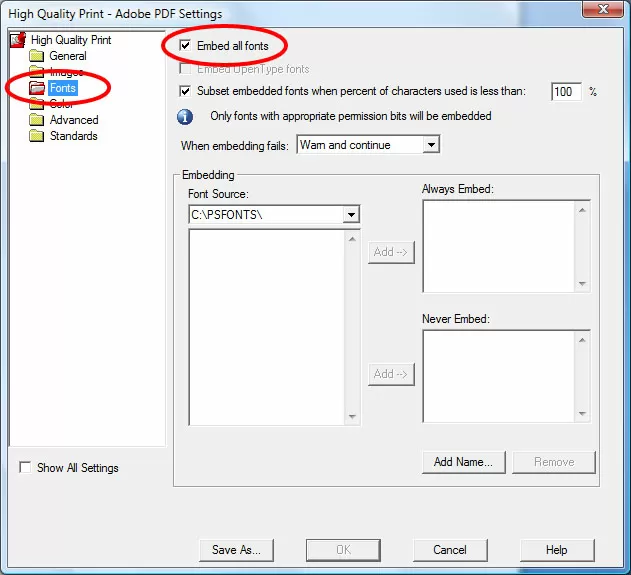This screenshot has height=575, width=631.
Task: Click Font Source list scroll down arrow
Action: (x=352, y=416)
